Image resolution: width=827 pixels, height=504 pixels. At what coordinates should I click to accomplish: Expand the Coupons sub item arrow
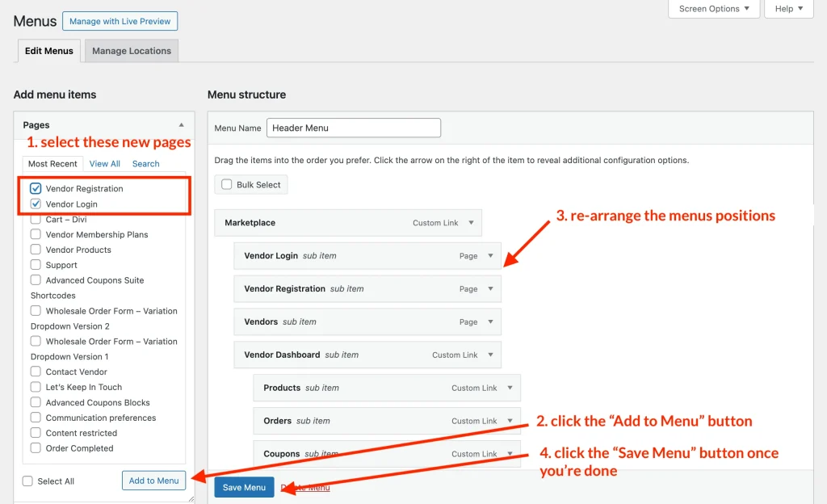click(x=510, y=454)
